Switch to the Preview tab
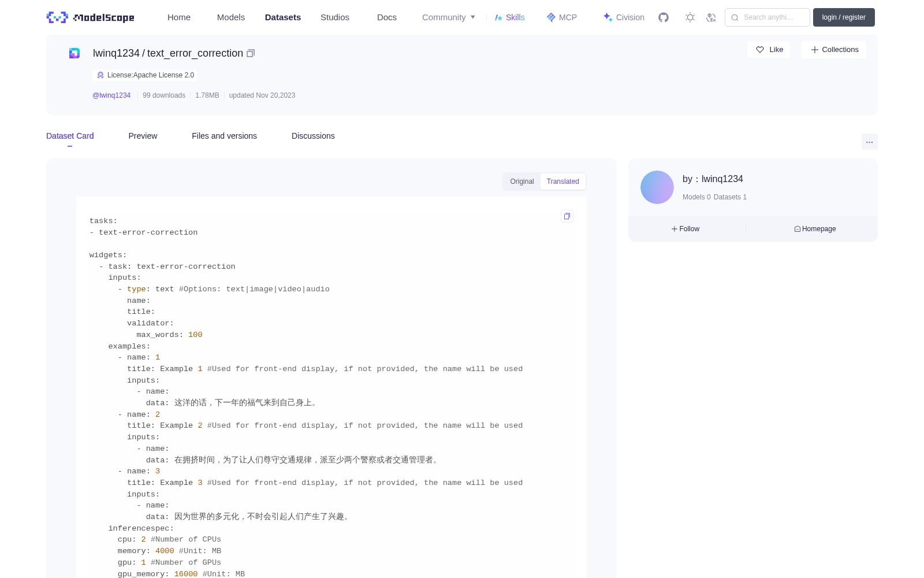924x578 pixels. coord(143,136)
